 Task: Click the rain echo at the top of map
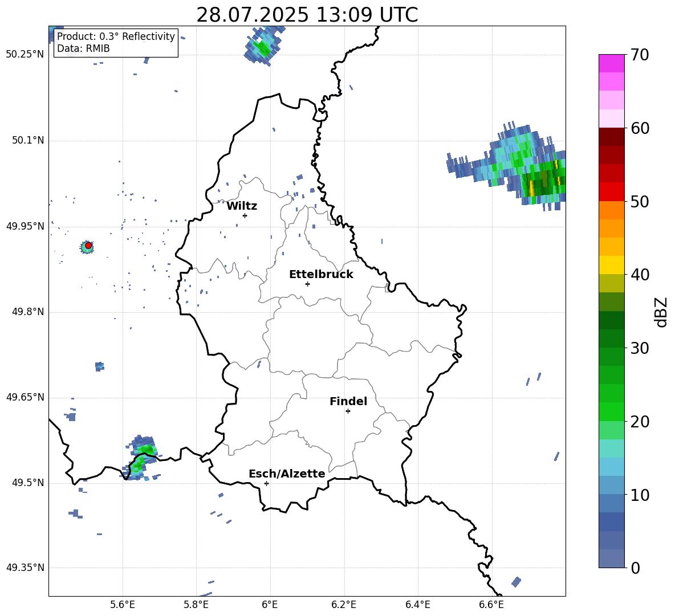pyautogui.click(x=264, y=46)
